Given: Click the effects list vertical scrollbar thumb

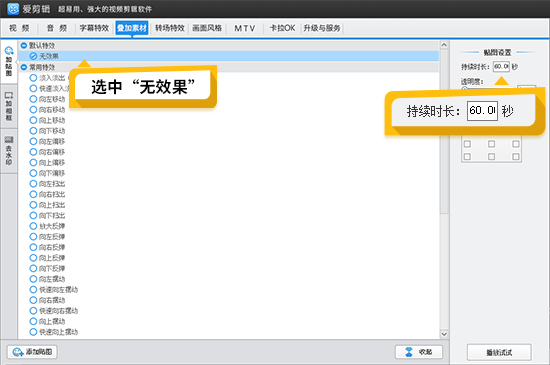Looking at the screenshot, I should click(444, 132).
